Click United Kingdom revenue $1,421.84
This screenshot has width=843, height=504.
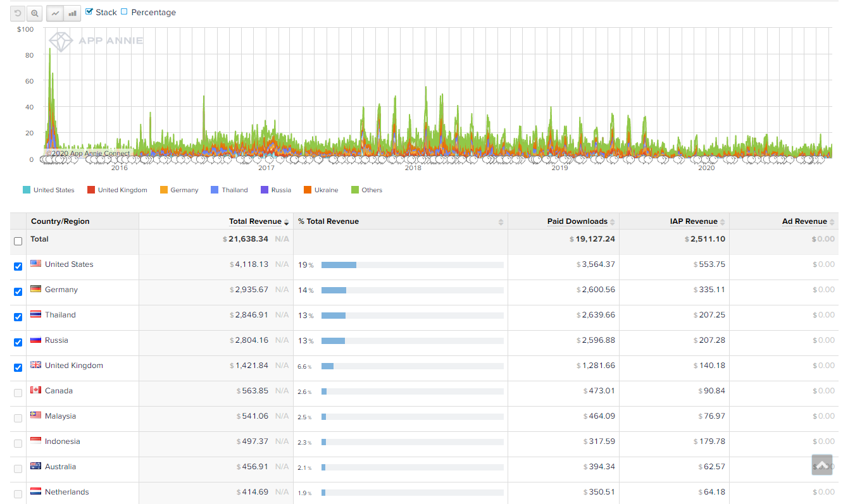coord(249,366)
